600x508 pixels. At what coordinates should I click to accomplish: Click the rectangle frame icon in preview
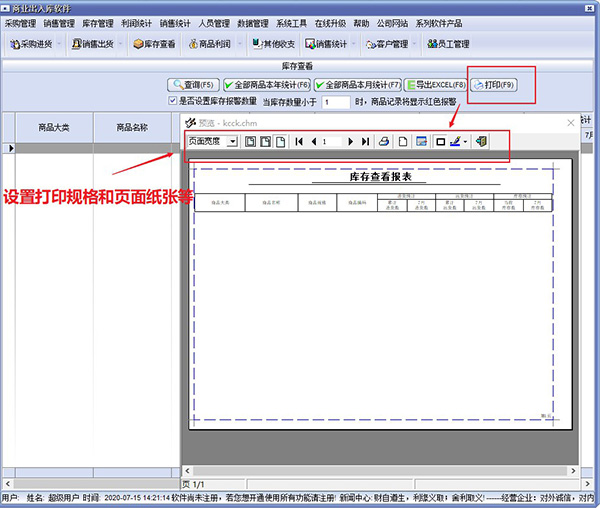[x=440, y=142]
